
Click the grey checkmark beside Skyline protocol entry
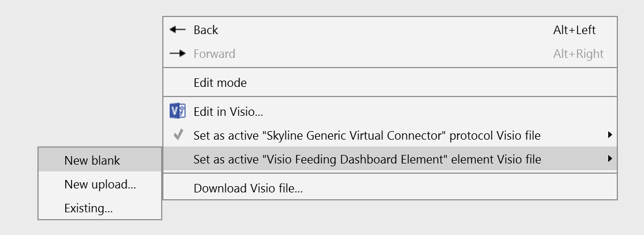tap(178, 135)
